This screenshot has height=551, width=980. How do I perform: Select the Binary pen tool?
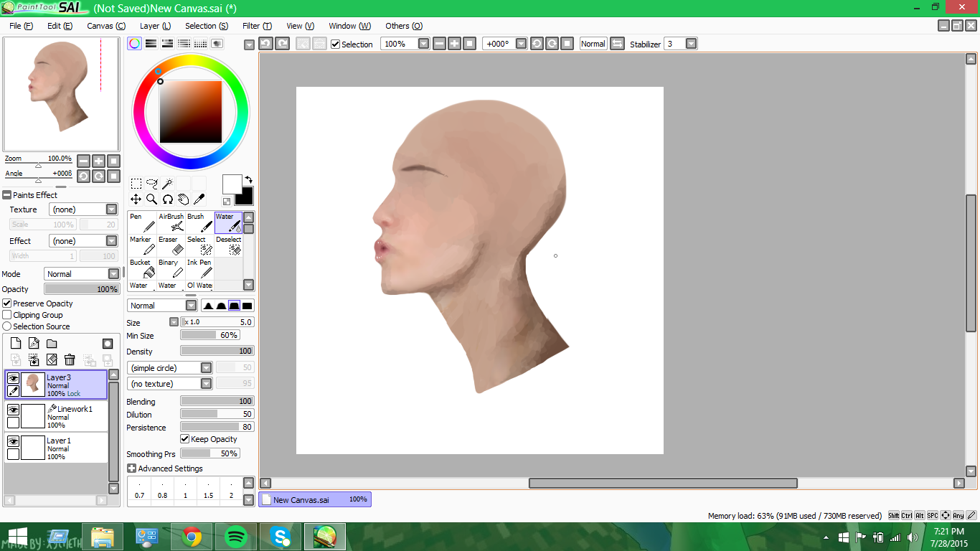pyautogui.click(x=171, y=268)
